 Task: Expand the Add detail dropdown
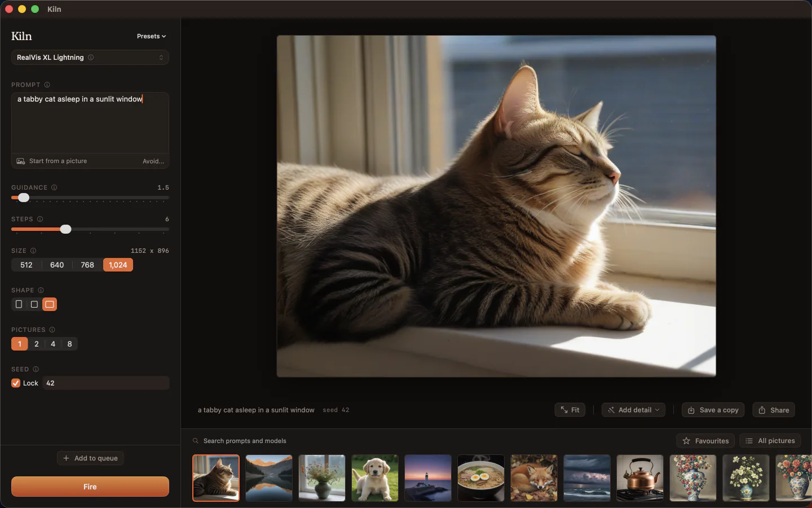click(633, 410)
